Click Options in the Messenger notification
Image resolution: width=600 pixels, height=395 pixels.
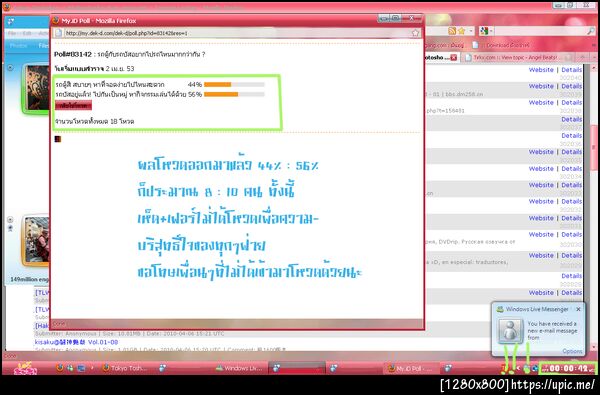(572, 351)
